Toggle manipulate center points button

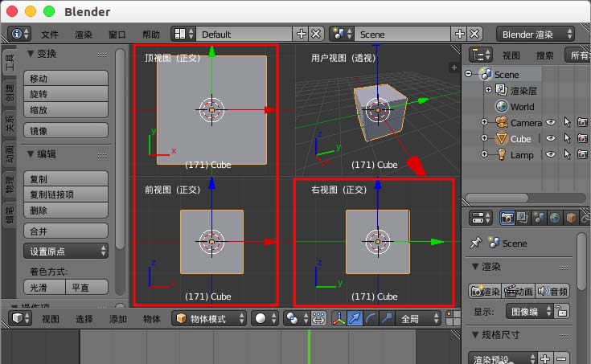pos(319,318)
